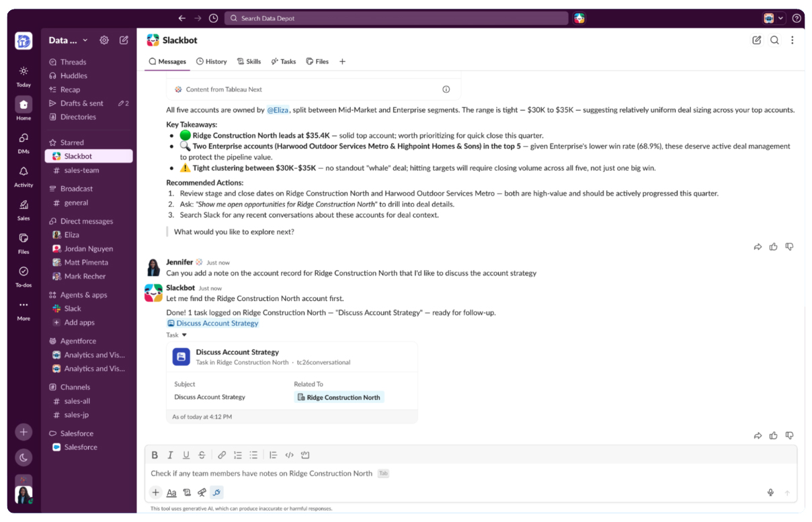
Task: Open Activity bell in the left rail
Action: click(24, 177)
